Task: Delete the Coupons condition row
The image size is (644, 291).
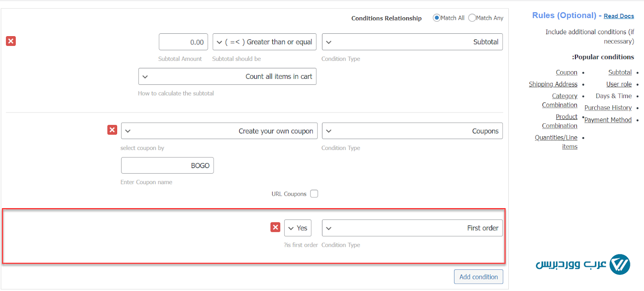Action: [x=112, y=130]
